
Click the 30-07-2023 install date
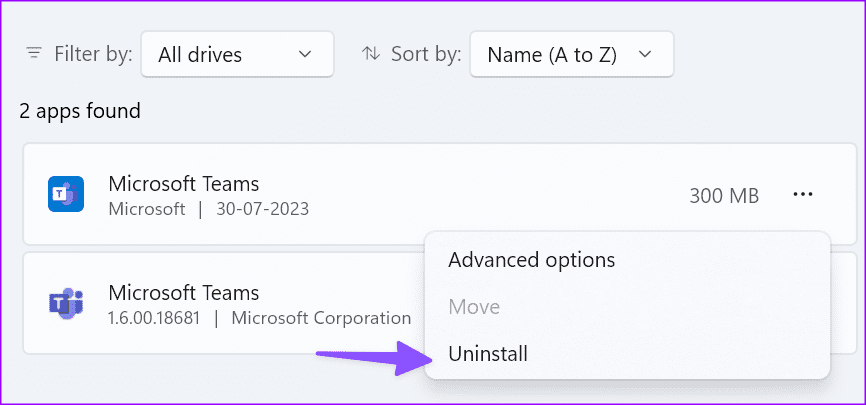tap(262, 209)
